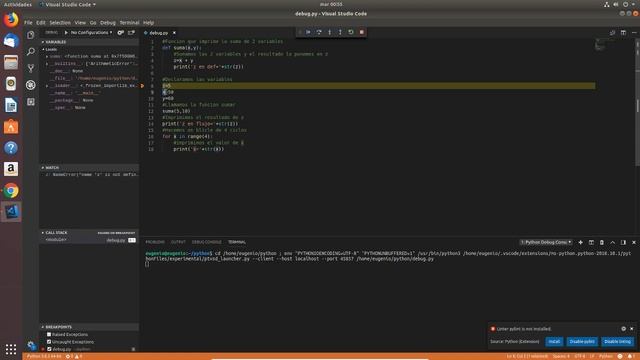The image size is (640, 360).
Task: Toggle the breakpoint marker on line 8
Action: [142, 86]
